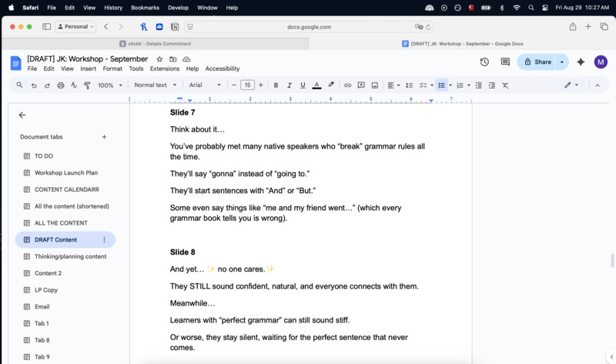Open zoom level 100% dropdown

(110, 85)
